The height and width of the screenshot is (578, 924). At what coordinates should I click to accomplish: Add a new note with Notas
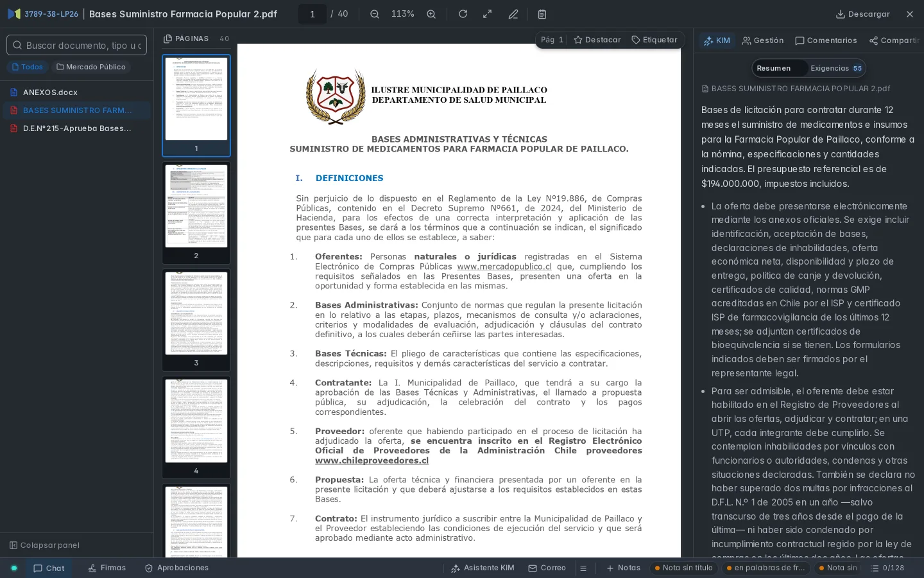pyautogui.click(x=623, y=568)
